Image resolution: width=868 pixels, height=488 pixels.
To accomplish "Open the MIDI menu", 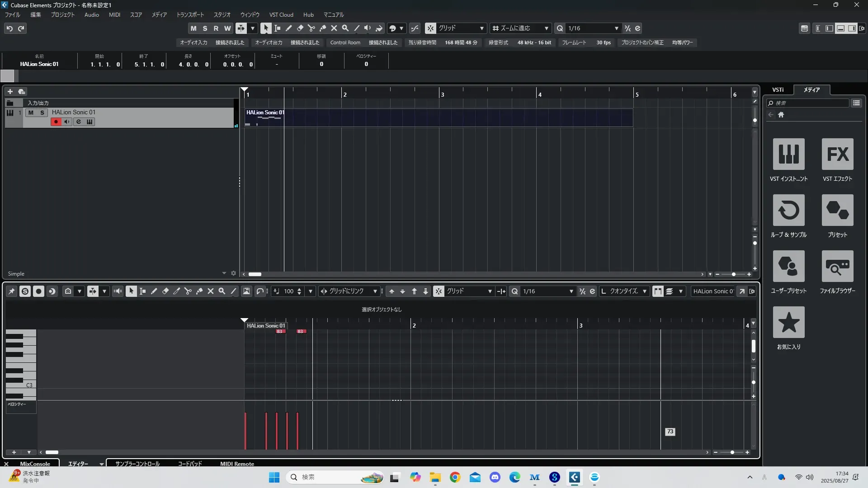I will (114, 15).
